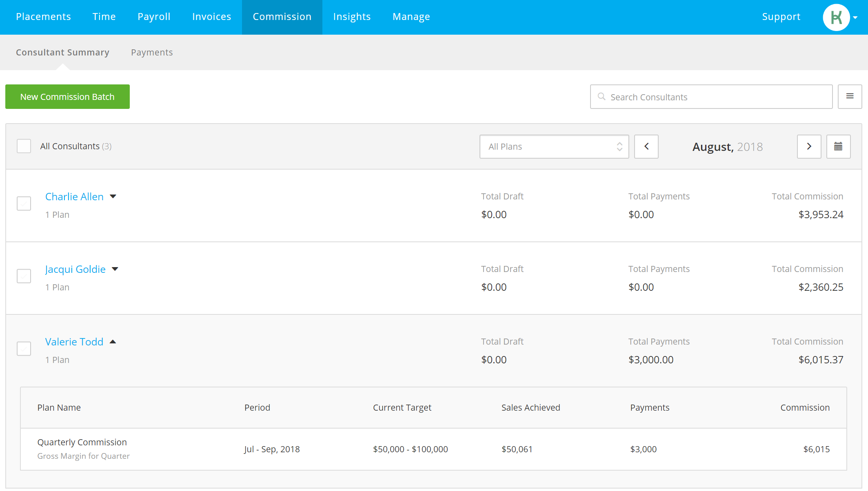Switch to the Payments tab

(x=152, y=52)
